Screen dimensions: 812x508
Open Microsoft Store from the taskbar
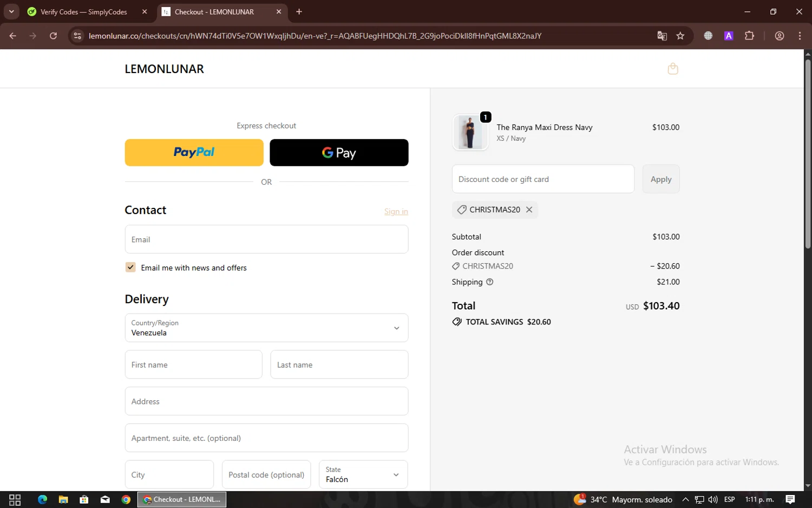[x=84, y=499]
